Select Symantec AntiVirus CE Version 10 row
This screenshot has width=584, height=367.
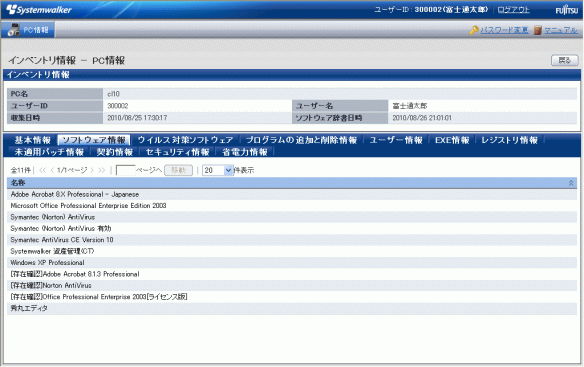(x=292, y=240)
